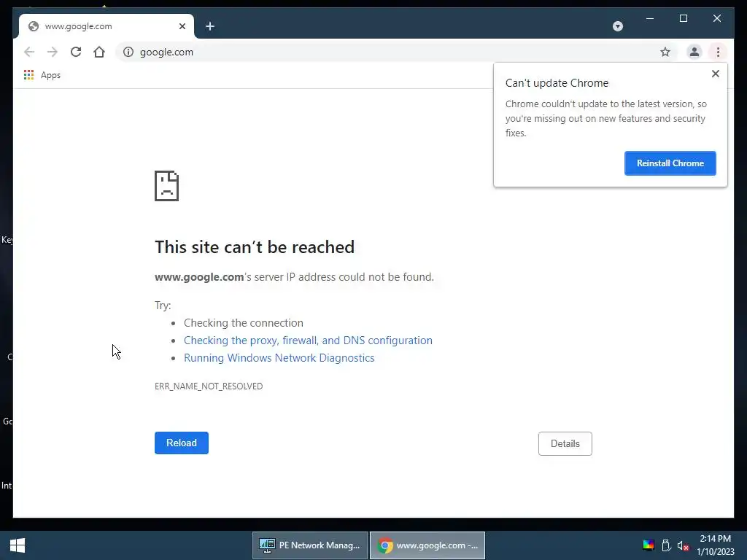747x560 pixels.
Task: Go to the home page icon
Action: click(x=99, y=52)
